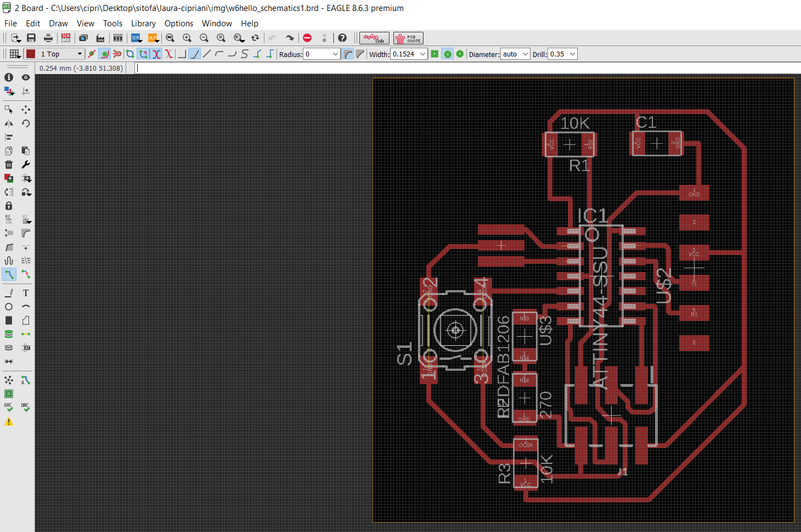Select the Move tool with four arrows
This screenshot has width=801, height=532.
(x=26, y=110)
